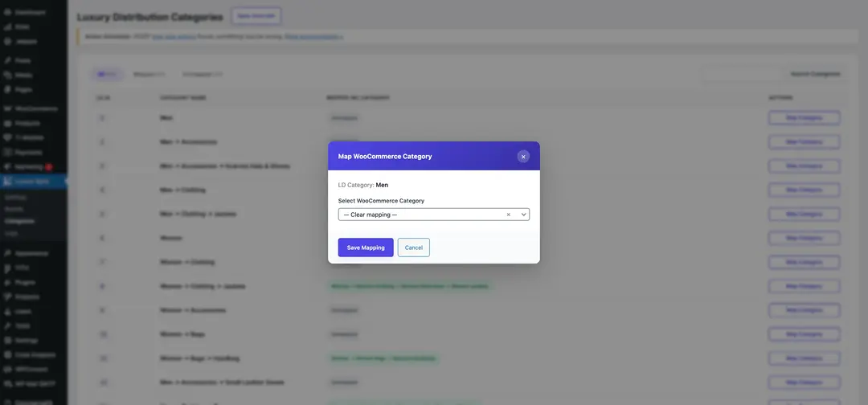Cancel the category mapping dialog

[x=413, y=247]
